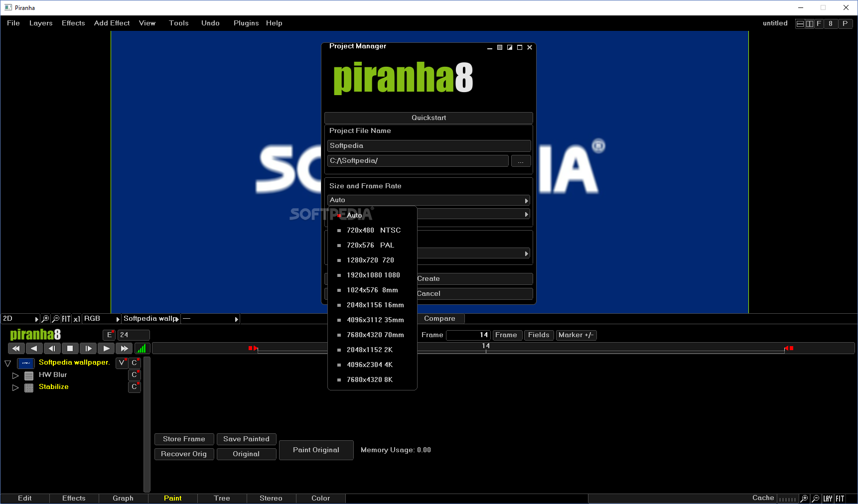Image resolution: width=858 pixels, height=504 pixels.
Task: Open the dash dropdown beside source selector
Action: pos(210,319)
